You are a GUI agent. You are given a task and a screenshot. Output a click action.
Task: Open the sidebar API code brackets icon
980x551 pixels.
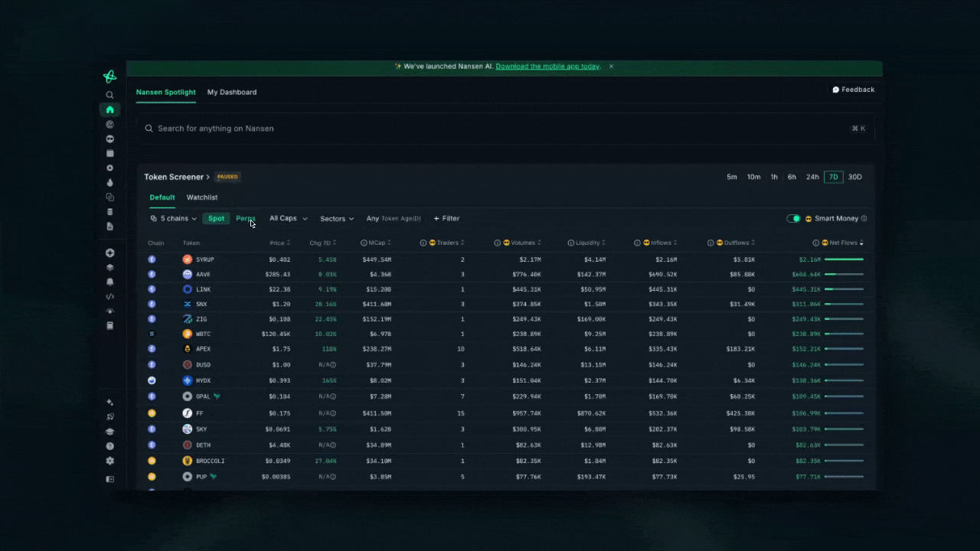pos(109,297)
